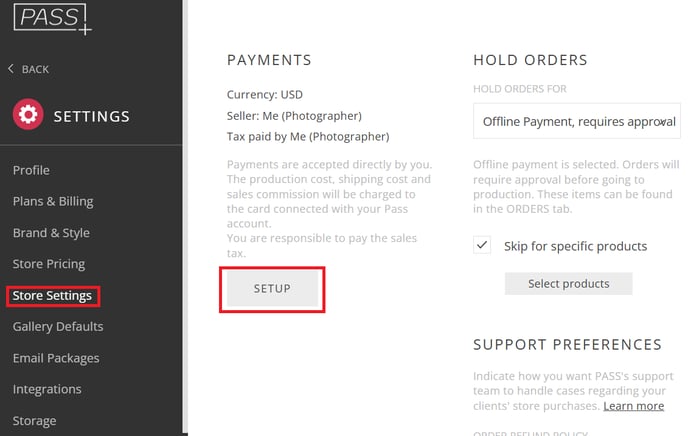The height and width of the screenshot is (436, 688).
Task: Click the SETTINGS sidebar heading
Action: (x=91, y=116)
